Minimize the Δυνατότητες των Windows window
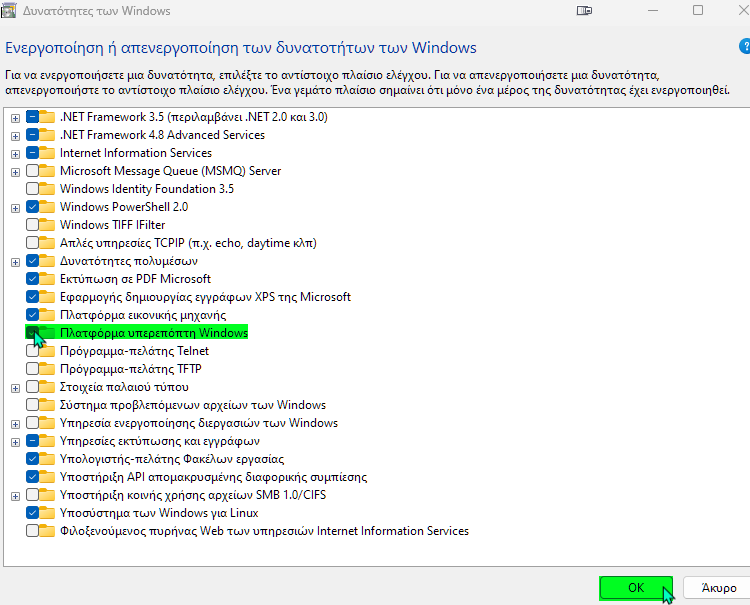Viewport: 750px width, 605px height. point(653,11)
